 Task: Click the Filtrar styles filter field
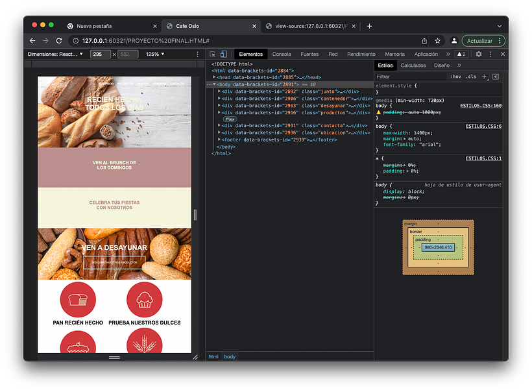411,77
